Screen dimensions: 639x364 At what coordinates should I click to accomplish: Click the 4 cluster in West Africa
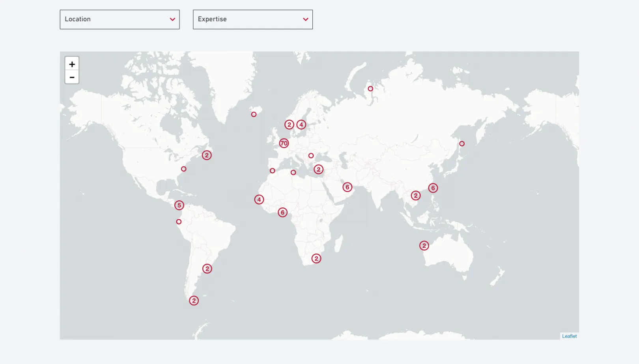259,200
